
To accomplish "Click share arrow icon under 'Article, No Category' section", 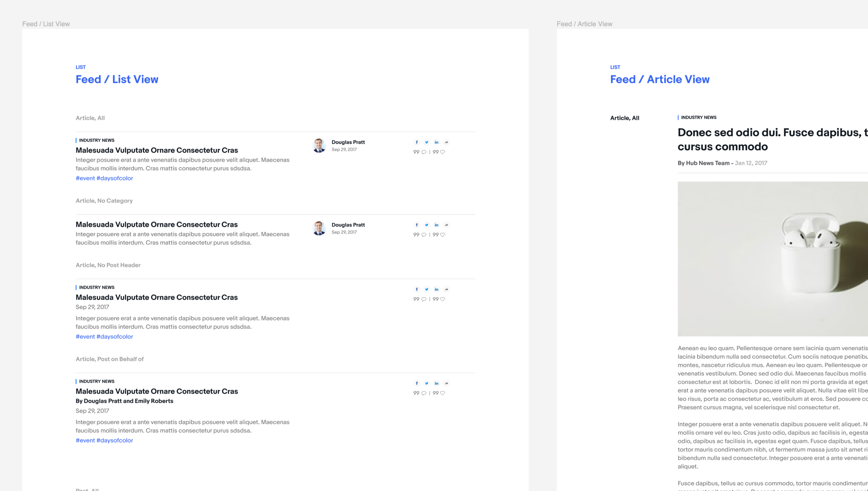I will tap(446, 225).
